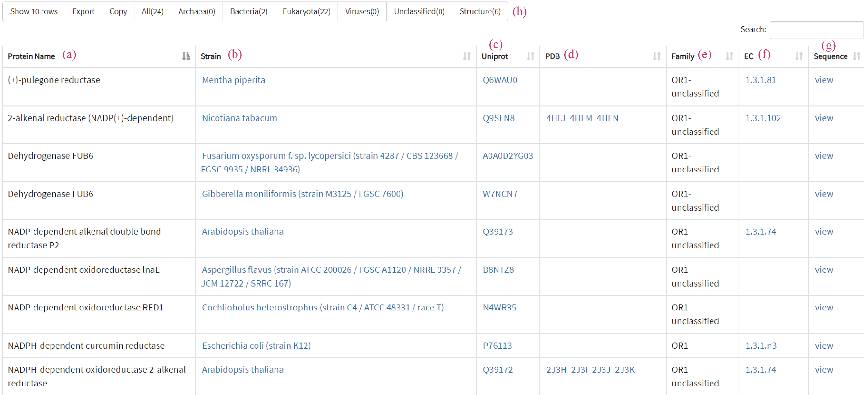Click into the Search input field
Viewport: 868px width, 395px height.
816,30
